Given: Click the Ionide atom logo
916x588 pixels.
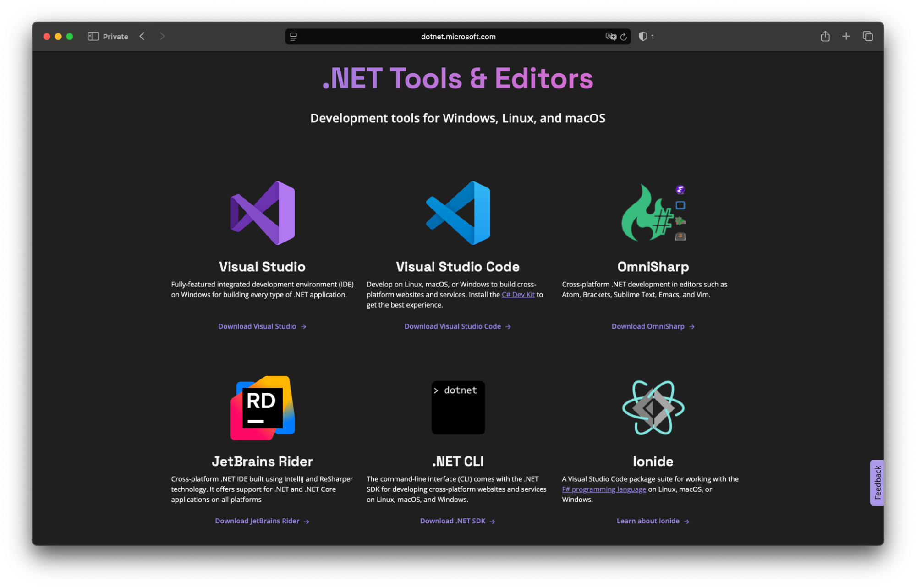Looking at the screenshot, I should [653, 407].
